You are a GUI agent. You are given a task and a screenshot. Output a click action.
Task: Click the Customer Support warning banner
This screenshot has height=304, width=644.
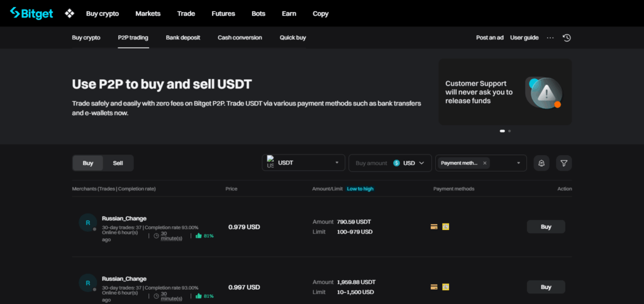point(505,92)
